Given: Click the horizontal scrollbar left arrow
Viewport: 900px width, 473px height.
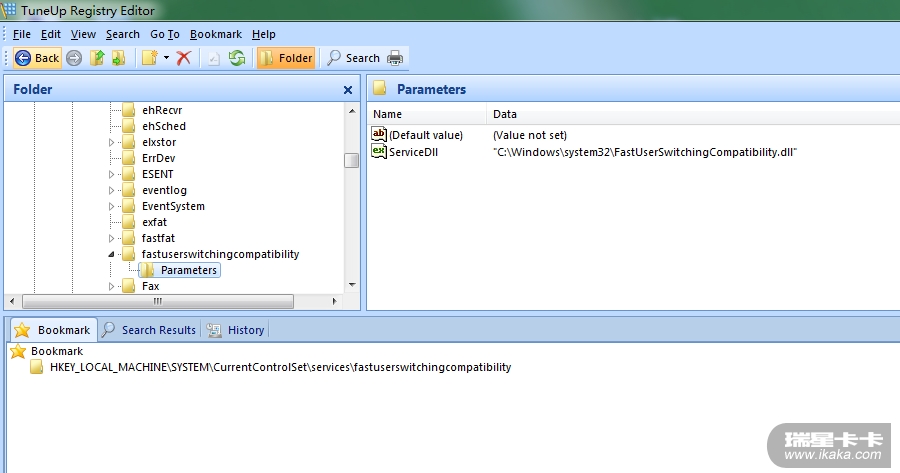Looking at the screenshot, I should pos(12,301).
